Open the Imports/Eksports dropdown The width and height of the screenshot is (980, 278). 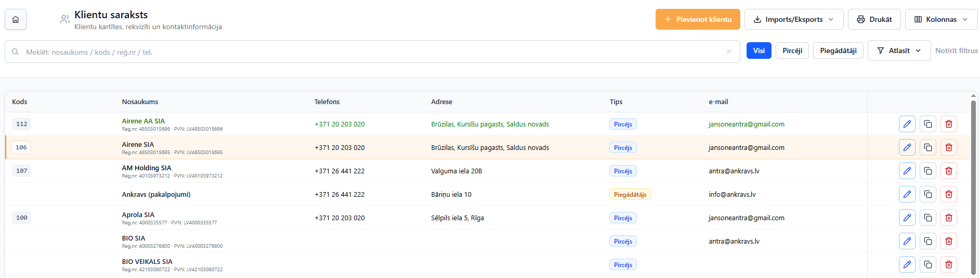(794, 19)
